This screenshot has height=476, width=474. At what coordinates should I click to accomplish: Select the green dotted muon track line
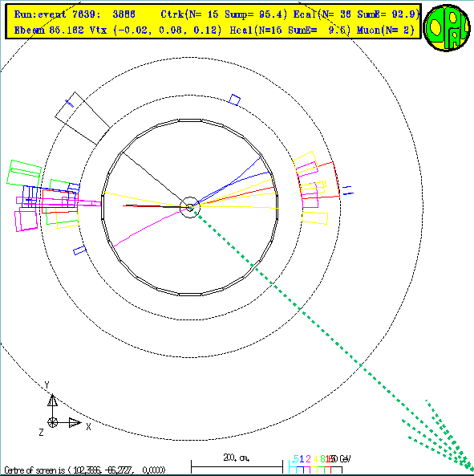[330, 337]
